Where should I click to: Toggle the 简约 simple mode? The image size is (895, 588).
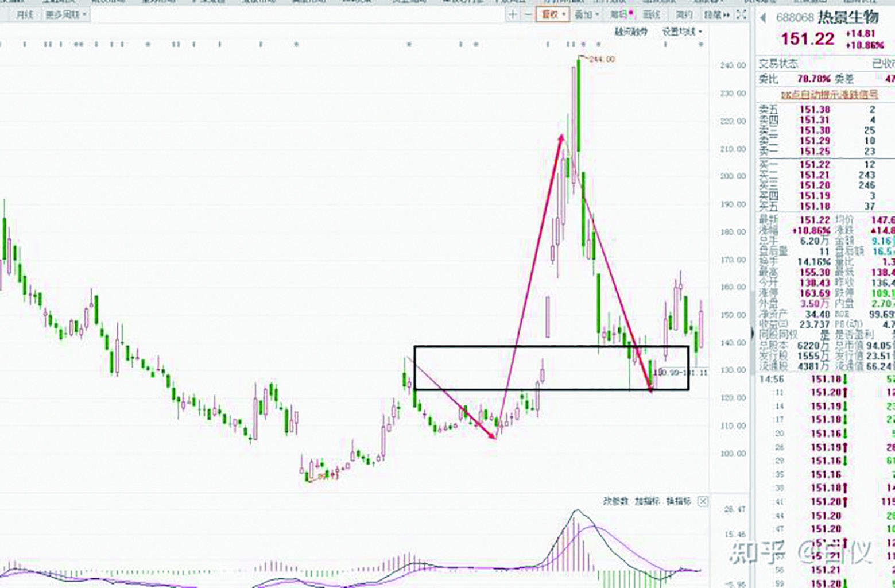(684, 14)
